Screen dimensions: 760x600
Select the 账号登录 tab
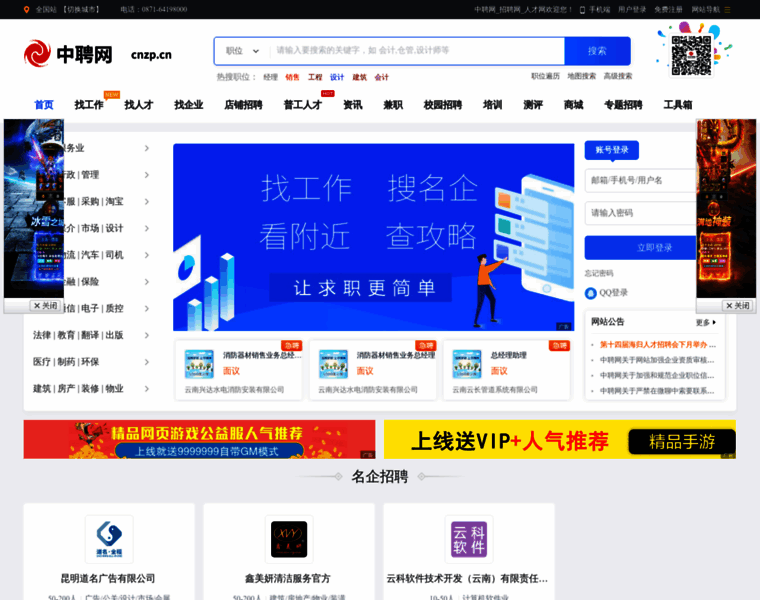pyautogui.click(x=612, y=150)
